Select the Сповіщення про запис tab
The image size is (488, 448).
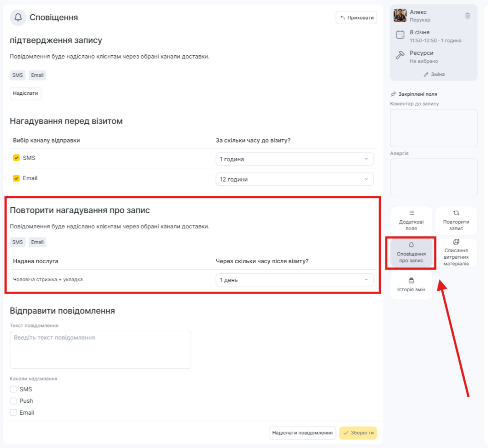[411, 253]
